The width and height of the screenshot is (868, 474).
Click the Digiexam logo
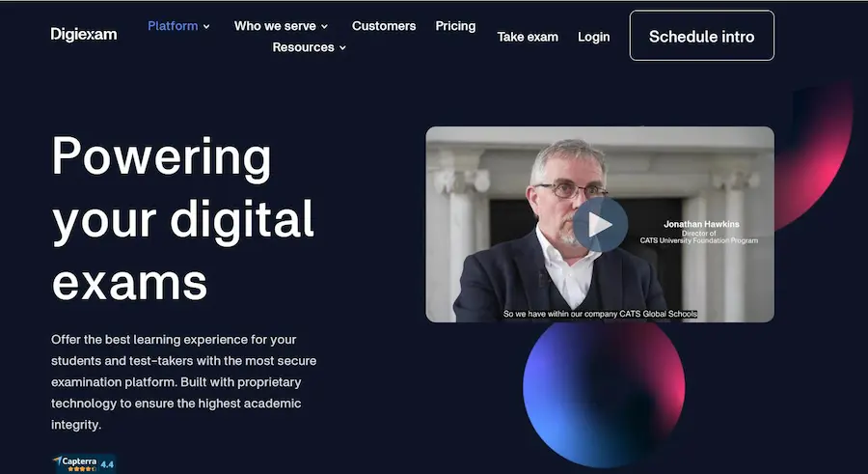84,35
